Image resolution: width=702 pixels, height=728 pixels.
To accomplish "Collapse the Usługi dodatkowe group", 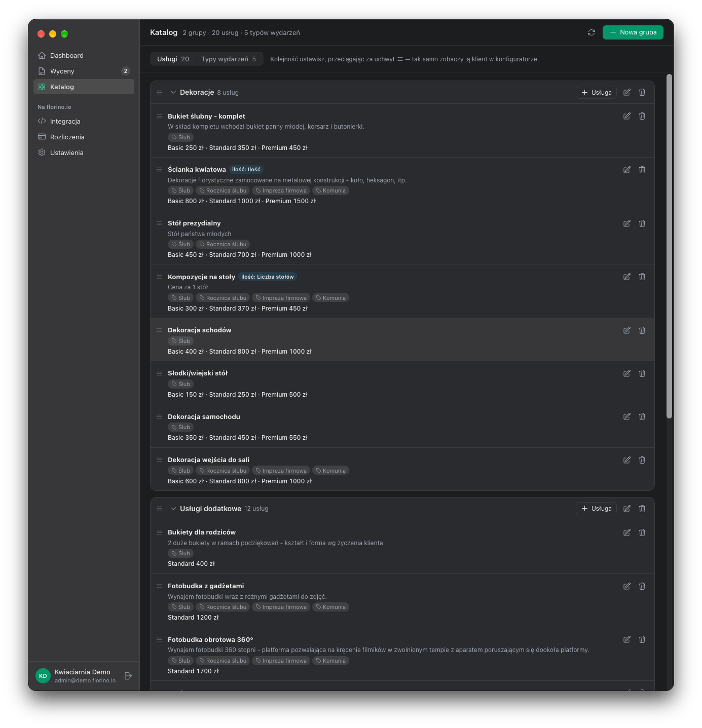I will click(x=173, y=509).
